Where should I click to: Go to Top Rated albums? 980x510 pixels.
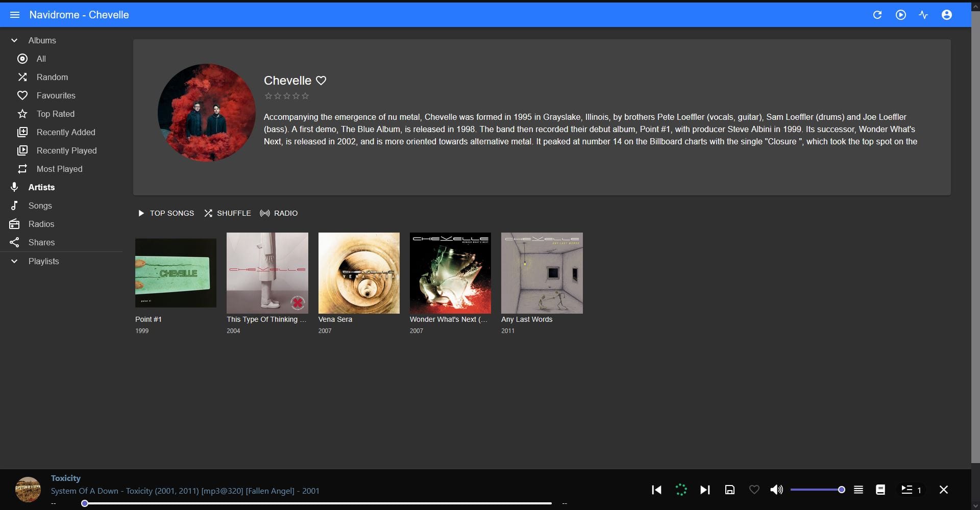61,114
